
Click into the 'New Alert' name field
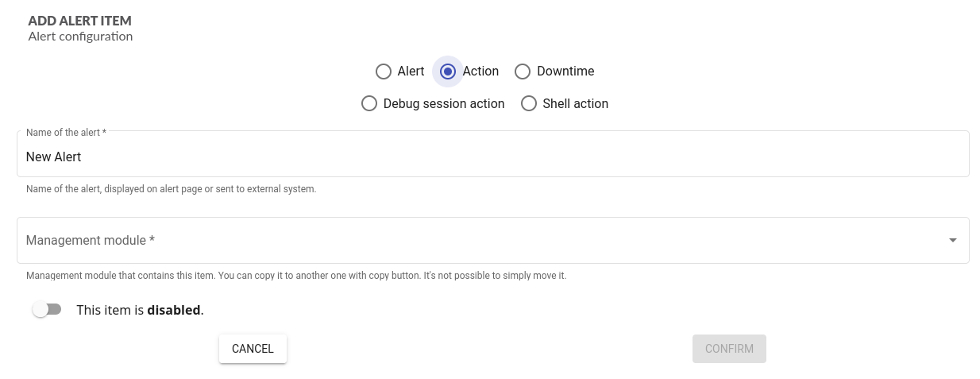pyautogui.click(x=492, y=157)
